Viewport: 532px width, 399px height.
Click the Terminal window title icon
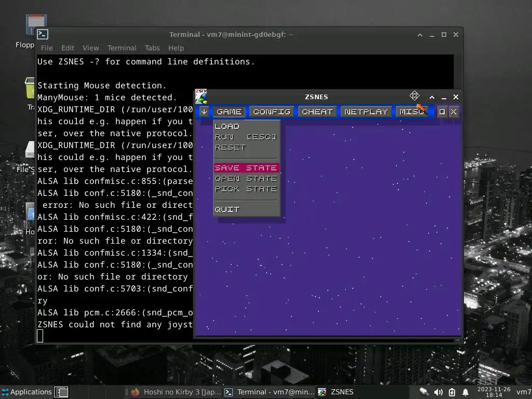[x=43, y=34]
